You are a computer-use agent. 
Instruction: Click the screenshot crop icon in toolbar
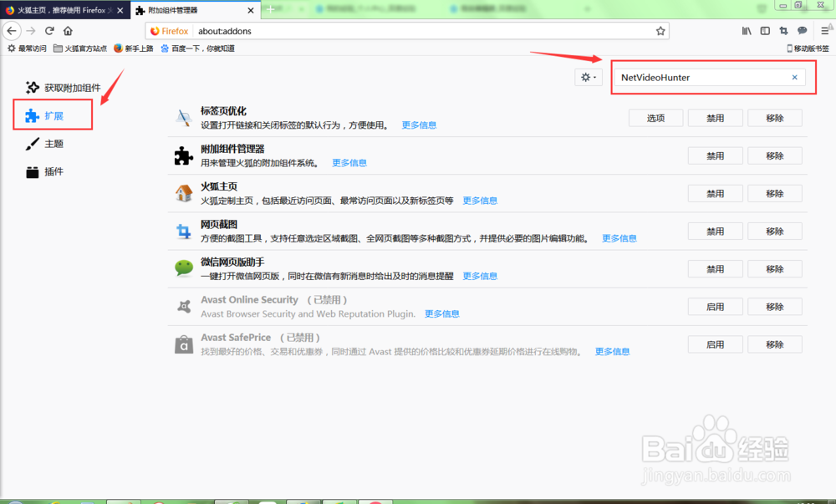coord(783,31)
